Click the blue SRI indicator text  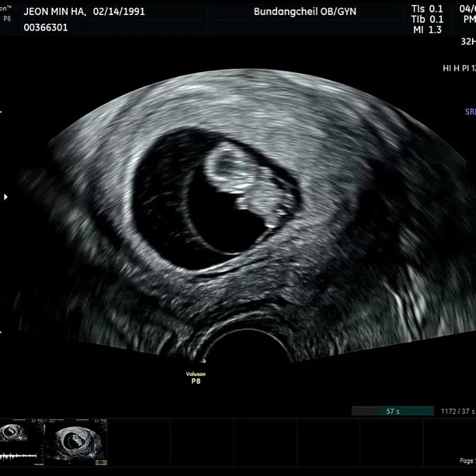[x=470, y=112]
